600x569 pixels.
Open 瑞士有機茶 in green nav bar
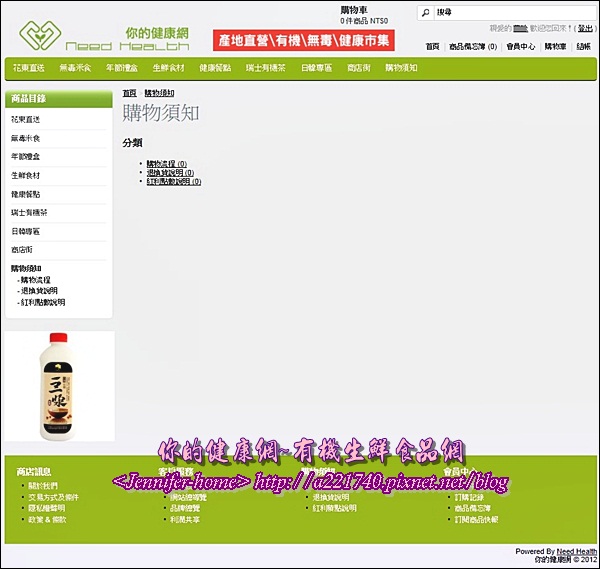[x=266, y=68]
